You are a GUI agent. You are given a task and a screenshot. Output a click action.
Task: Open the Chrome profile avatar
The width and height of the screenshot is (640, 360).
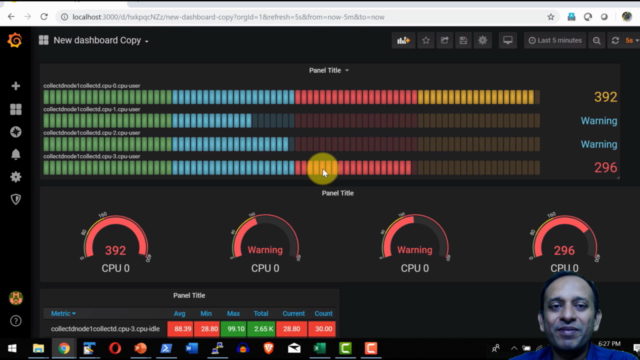[x=627, y=17]
